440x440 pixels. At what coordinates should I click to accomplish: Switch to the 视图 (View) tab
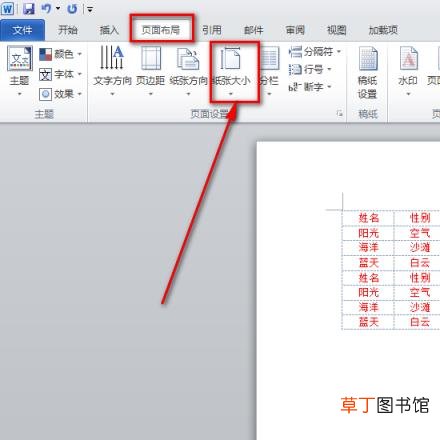pos(336,30)
